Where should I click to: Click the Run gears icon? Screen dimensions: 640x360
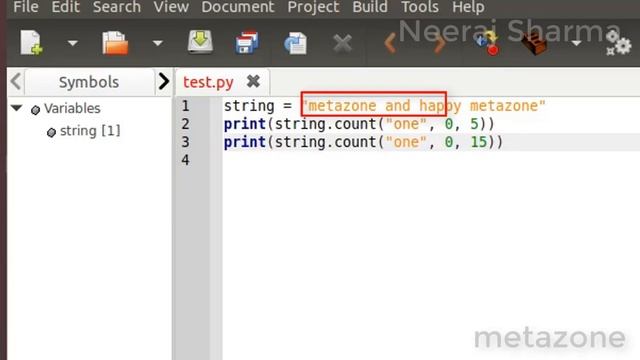coord(618,43)
